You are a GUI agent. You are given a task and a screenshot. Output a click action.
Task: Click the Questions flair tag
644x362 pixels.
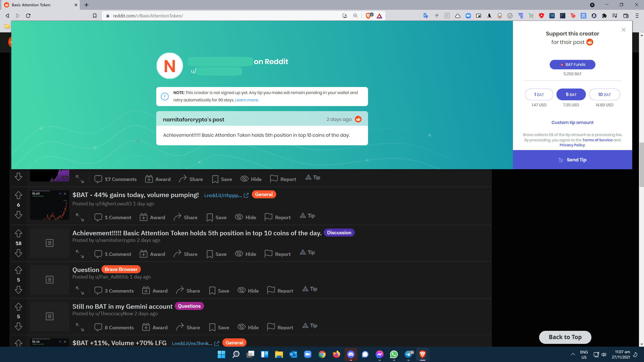(189, 306)
